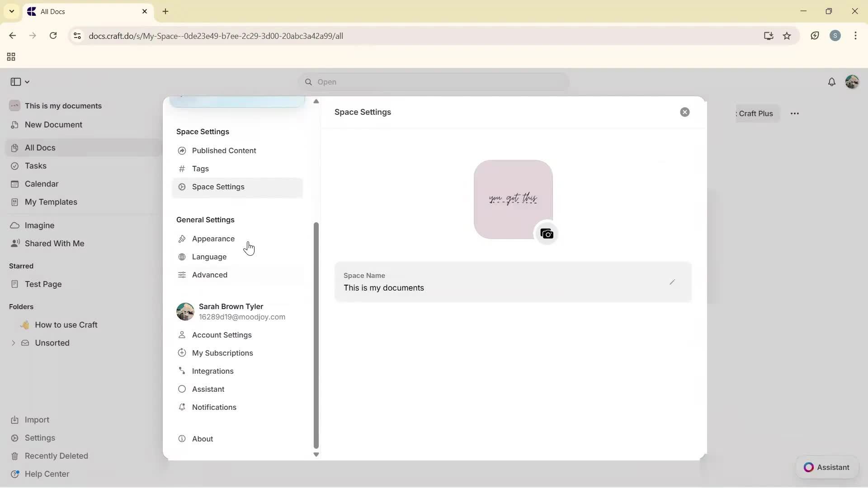This screenshot has width=868, height=488.
Task: View My Subscriptions
Action: pos(222,353)
